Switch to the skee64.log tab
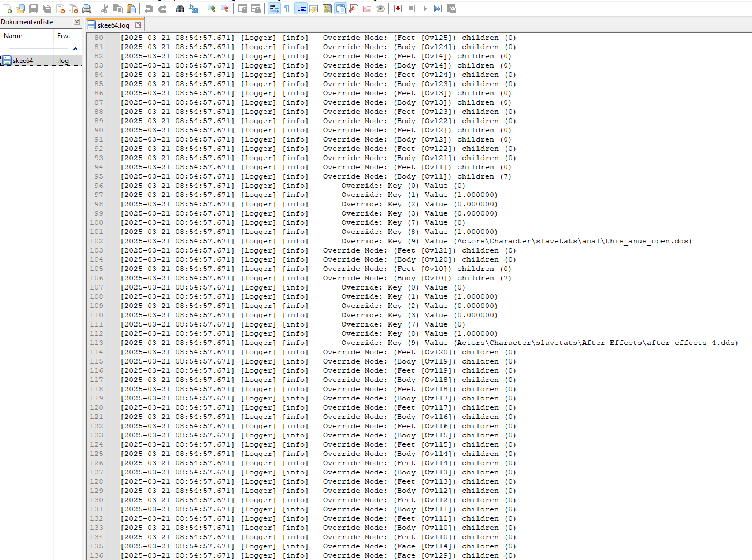The width and height of the screenshot is (752, 560). click(113, 25)
